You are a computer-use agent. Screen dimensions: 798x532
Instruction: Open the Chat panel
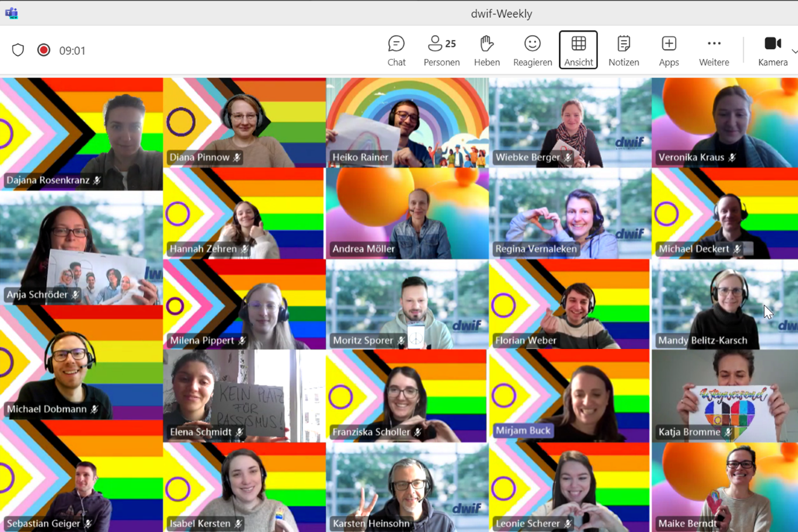(x=396, y=51)
